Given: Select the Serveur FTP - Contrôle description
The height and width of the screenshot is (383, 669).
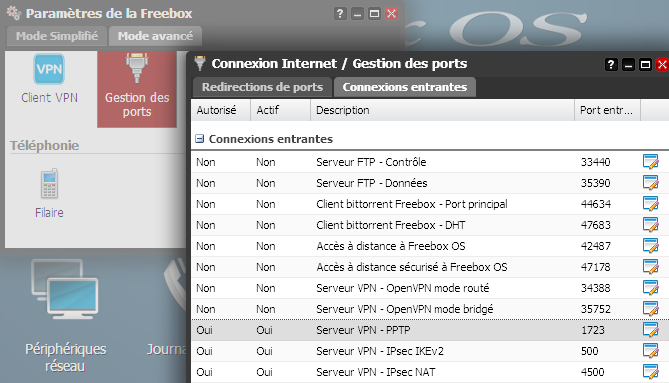Looking at the screenshot, I should 371,162.
